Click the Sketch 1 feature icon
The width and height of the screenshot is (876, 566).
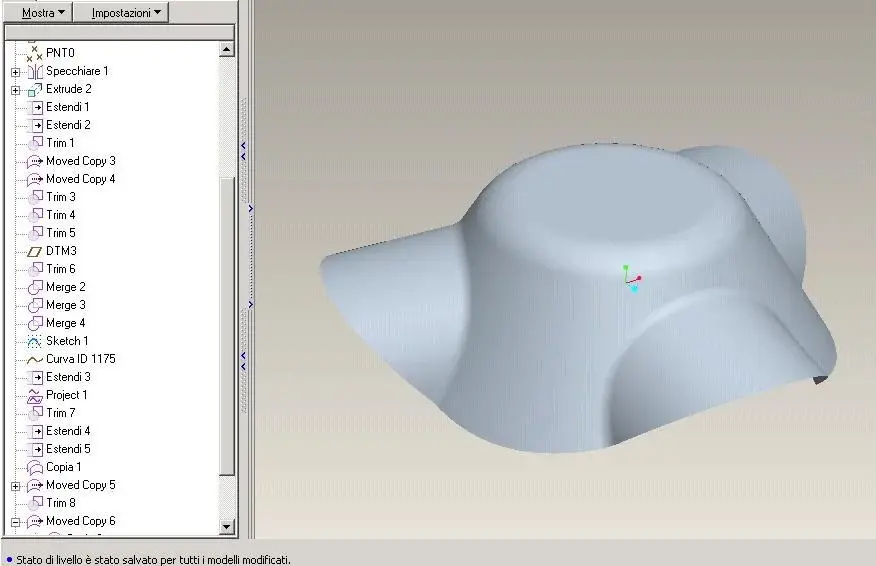[35, 341]
